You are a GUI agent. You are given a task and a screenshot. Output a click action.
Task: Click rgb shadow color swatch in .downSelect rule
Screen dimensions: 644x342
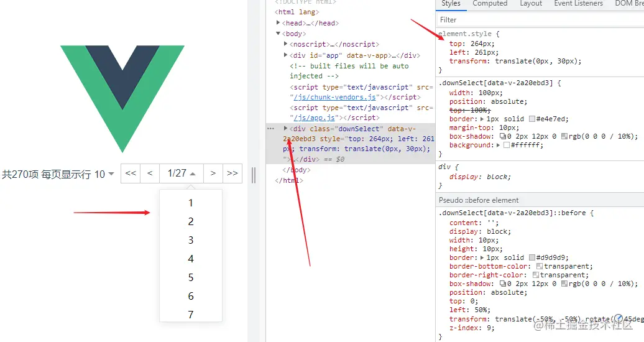564,136
